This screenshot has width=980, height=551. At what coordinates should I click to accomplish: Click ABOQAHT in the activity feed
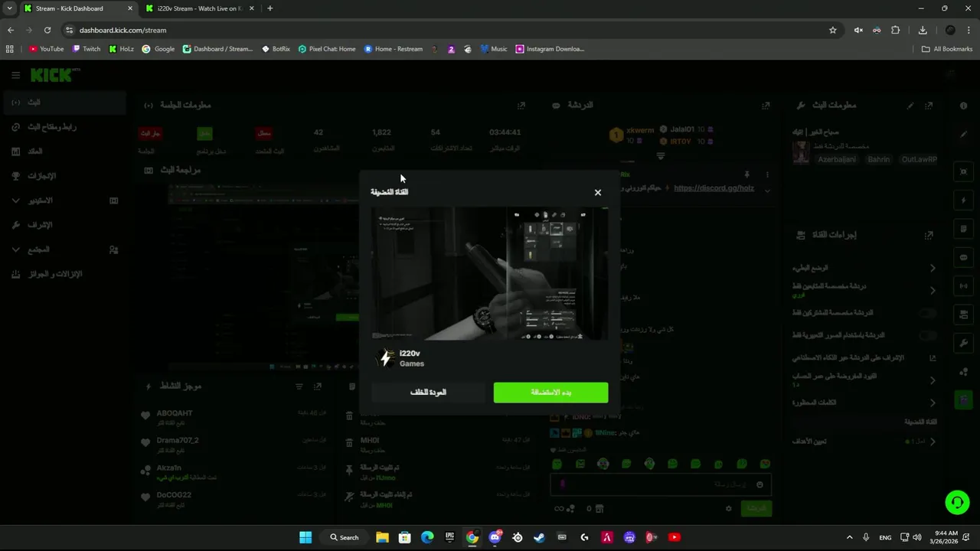(x=175, y=413)
